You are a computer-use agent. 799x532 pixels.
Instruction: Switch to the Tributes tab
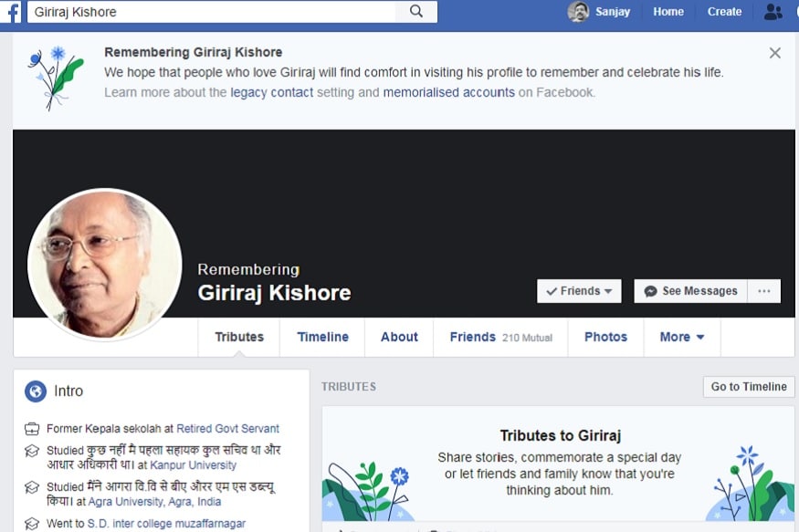[x=239, y=337]
